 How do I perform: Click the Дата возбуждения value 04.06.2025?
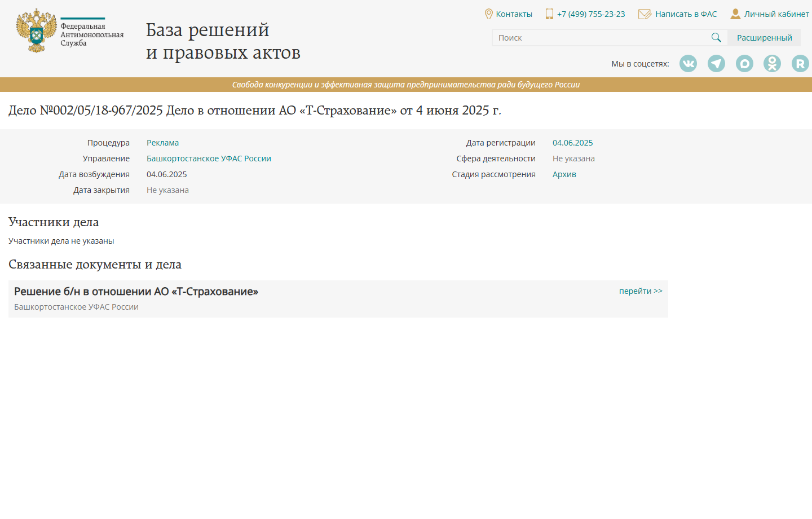pos(166,174)
